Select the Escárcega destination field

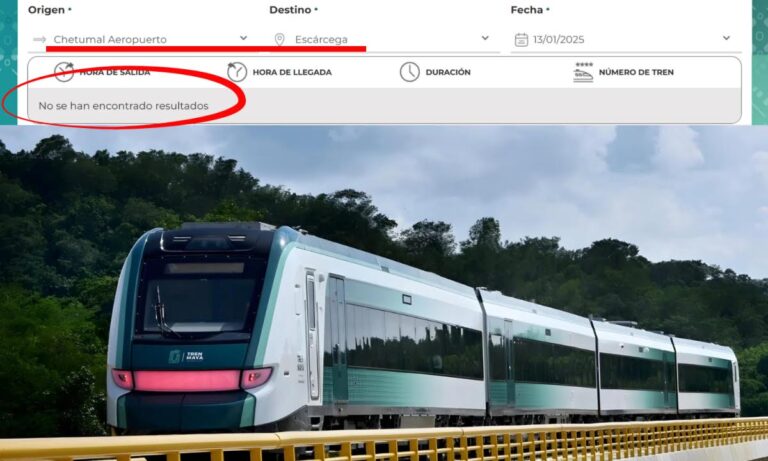tap(384, 39)
